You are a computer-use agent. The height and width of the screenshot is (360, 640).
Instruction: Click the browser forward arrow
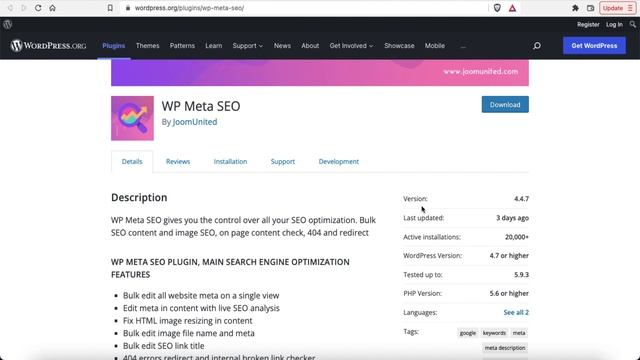(24, 8)
